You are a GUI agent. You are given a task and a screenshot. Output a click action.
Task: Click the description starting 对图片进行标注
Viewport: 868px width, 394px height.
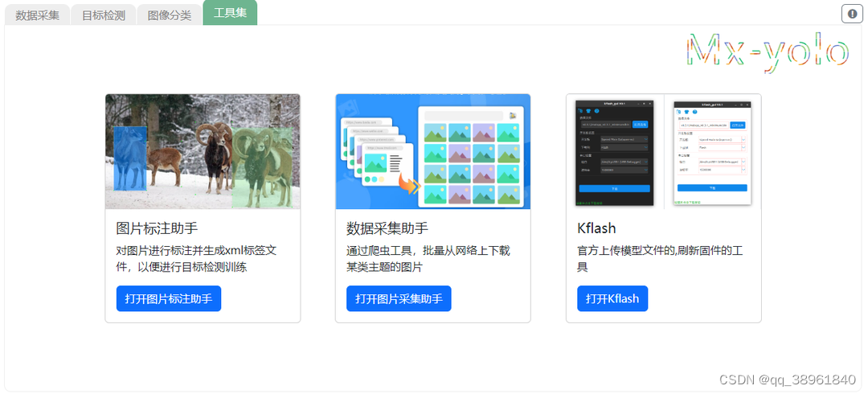coord(197,259)
